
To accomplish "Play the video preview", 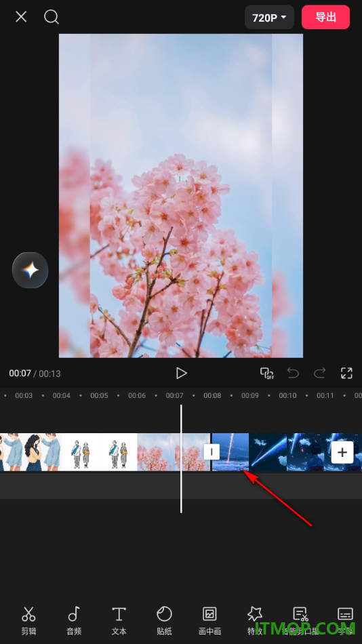I will tap(181, 373).
